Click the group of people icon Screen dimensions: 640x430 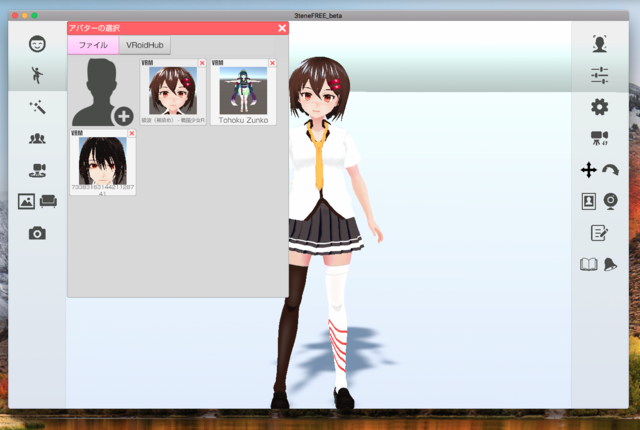(37, 139)
